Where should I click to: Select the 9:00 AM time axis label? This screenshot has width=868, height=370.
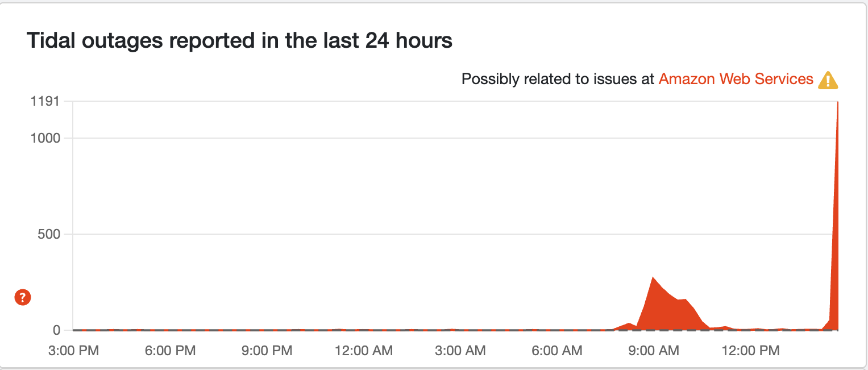[654, 351]
